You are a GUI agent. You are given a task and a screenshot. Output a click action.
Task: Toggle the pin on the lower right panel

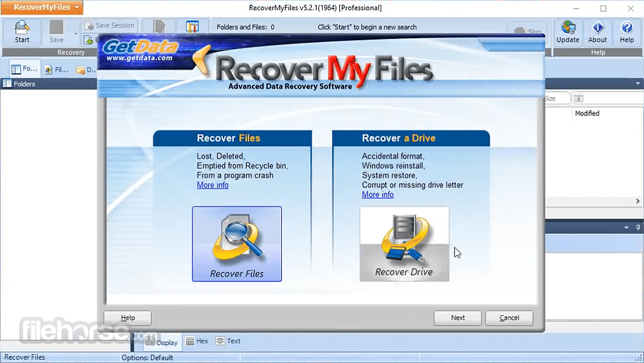point(638,227)
